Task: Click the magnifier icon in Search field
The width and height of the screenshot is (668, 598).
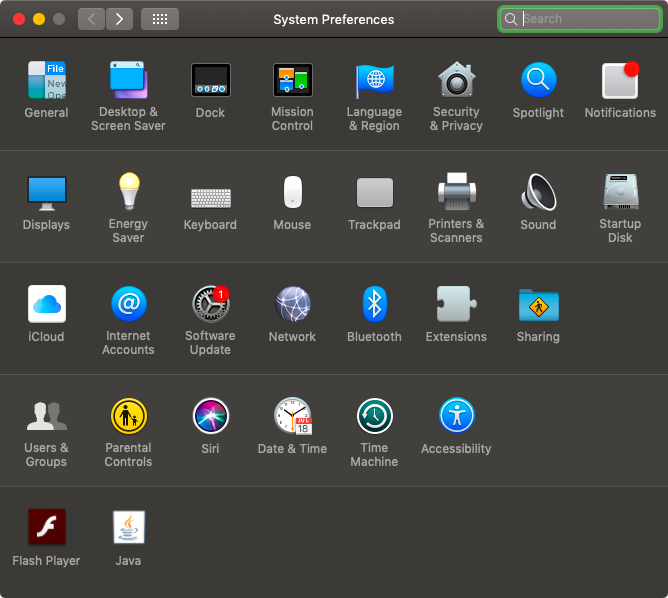Action: click(x=510, y=19)
